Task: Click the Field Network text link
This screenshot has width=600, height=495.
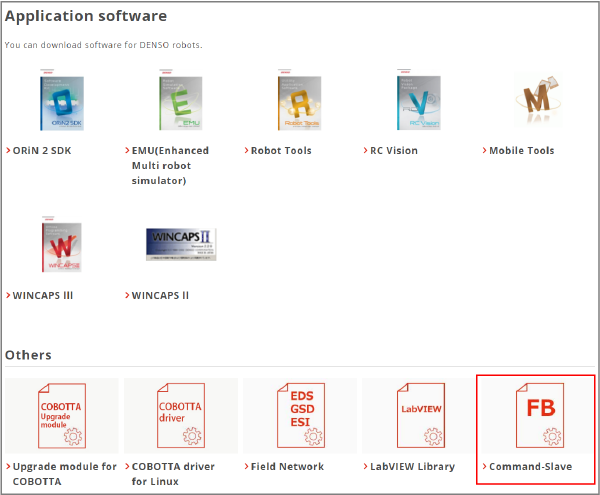Action: pyautogui.click(x=287, y=467)
